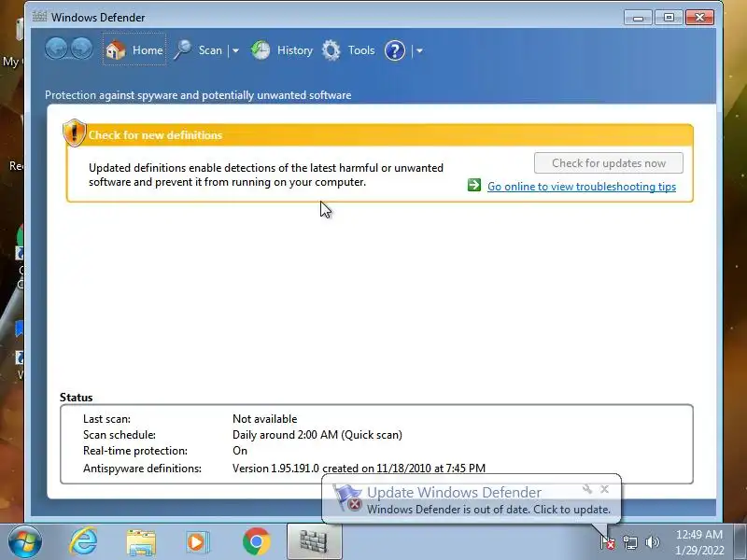Select the Home menu label
Screen dimensions: 747x560
148,50
